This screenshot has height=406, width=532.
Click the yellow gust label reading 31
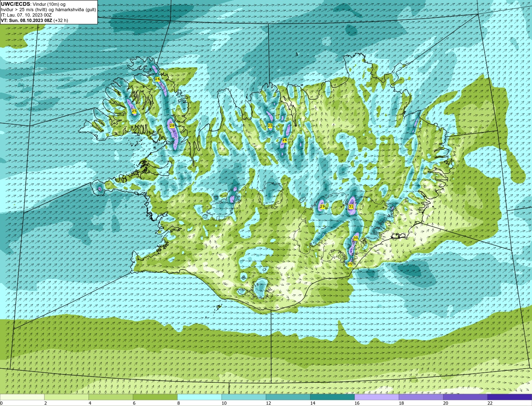click(351, 206)
